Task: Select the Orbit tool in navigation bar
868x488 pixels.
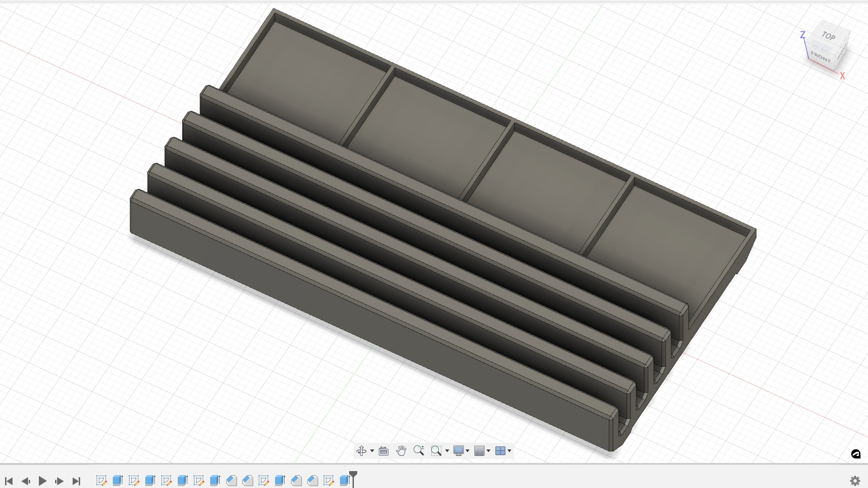Action: click(361, 450)
